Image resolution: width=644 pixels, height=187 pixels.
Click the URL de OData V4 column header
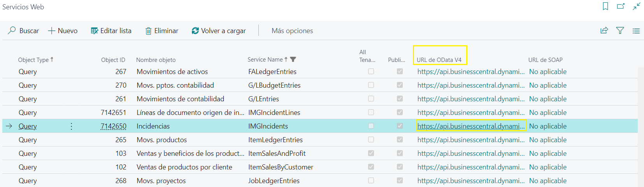coord(439,60)
